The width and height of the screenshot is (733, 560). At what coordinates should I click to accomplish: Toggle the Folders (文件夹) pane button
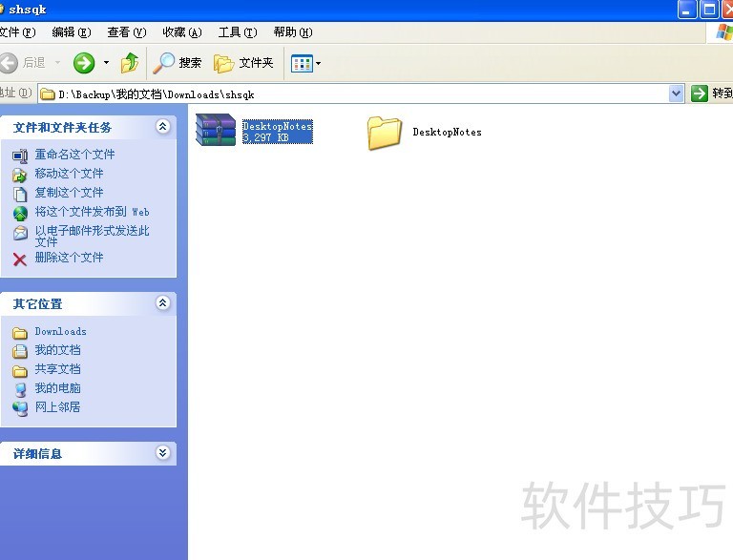(244, 63)
